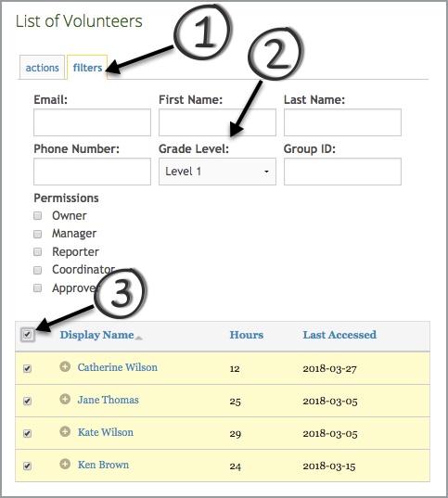Enable the Coordinator permission checkbox

coord(37,270)
